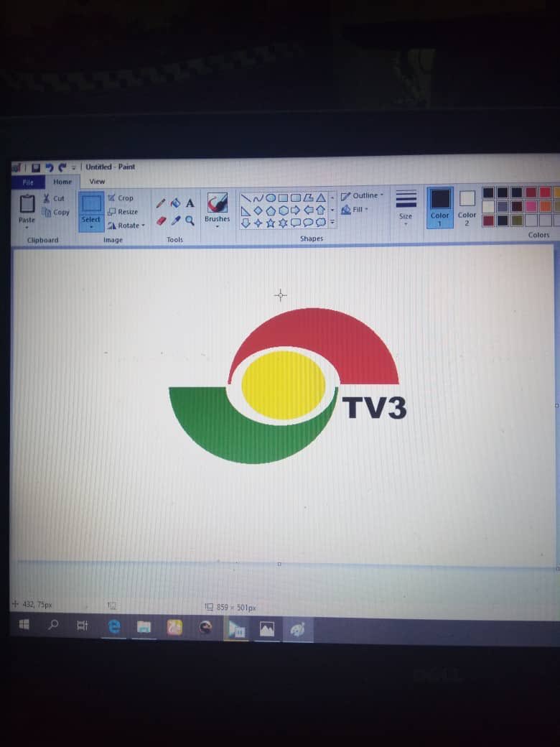
Task: Choose the Oval callout shape
Action: click(308, 223)
